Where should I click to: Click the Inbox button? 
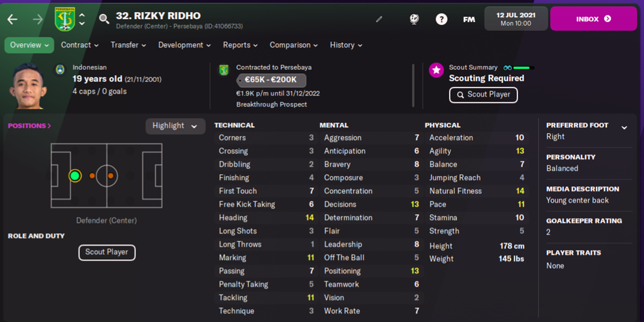[x=593, y=19]
